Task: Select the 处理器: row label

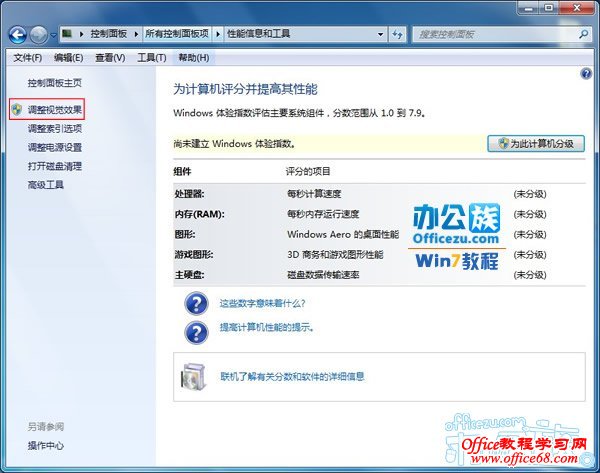Action: tap(189, 194)
